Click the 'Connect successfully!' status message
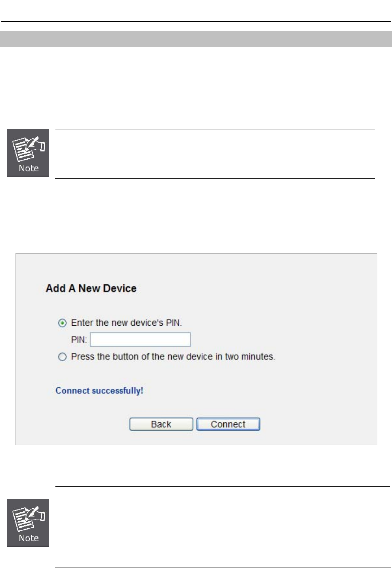Image resolution: width=392 pixels, height=568 pixels. click(100, 391)
